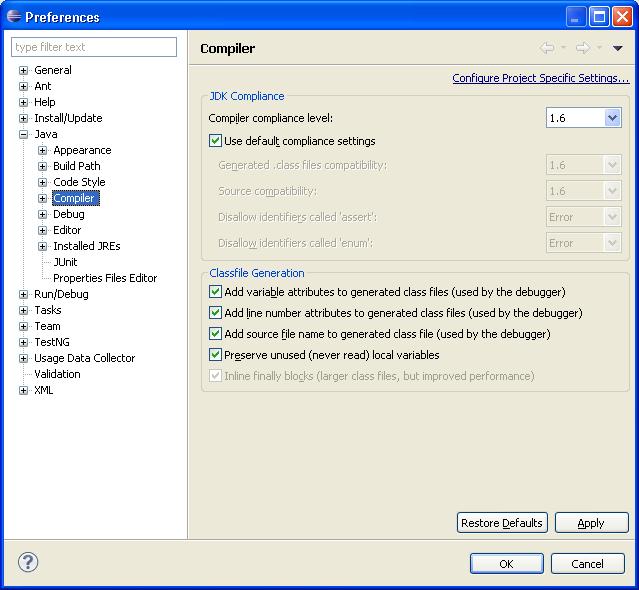The height and width of the screenshot is (590, 639).
Task: Select the TestNG preferences label
Action: (x=52, y=342)
